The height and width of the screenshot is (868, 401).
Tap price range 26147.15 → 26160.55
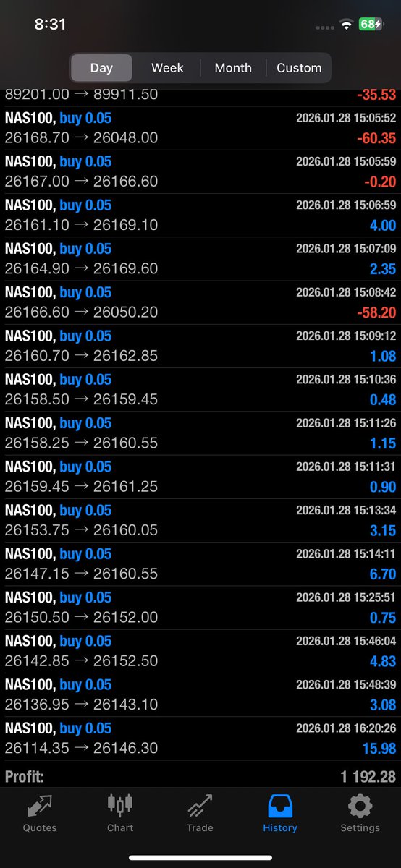(x=81, y=574)
